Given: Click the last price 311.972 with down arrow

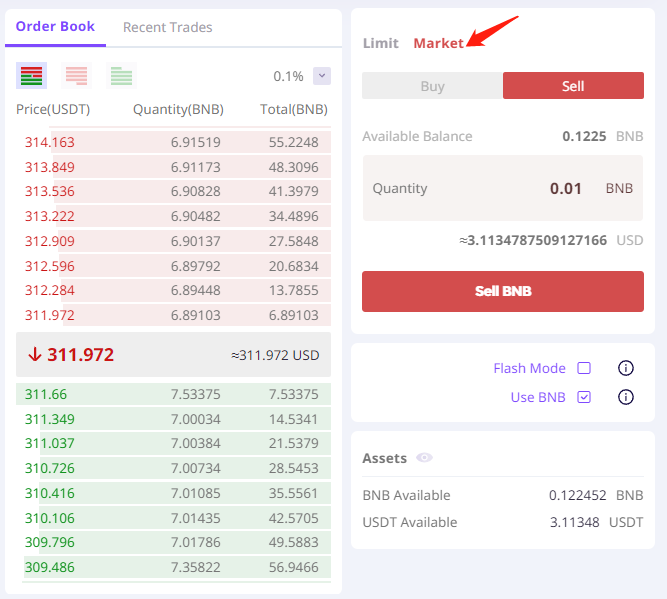Looking at the screenshot, I should point(71,354).
